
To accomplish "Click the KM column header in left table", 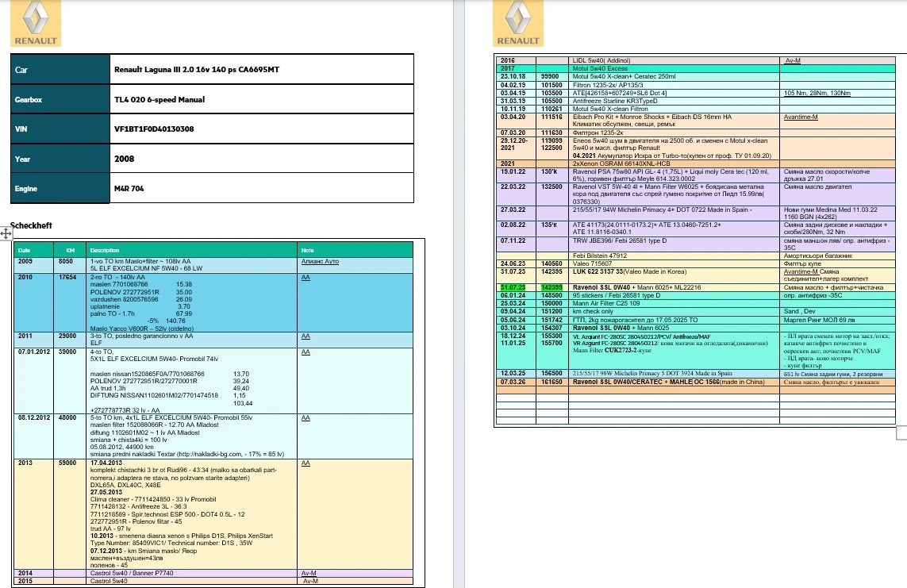I will 70,250.
